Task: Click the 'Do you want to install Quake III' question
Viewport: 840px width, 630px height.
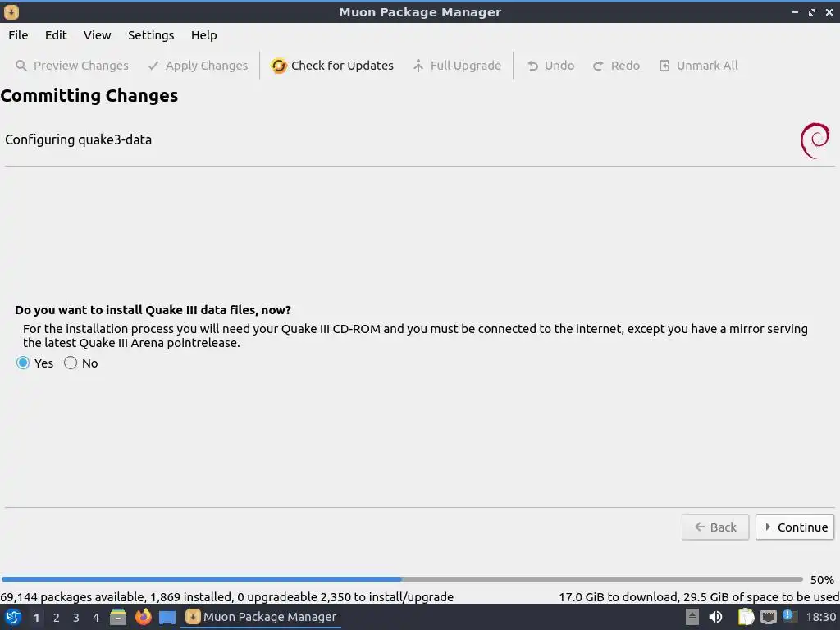Action: [x=153, y=310]
